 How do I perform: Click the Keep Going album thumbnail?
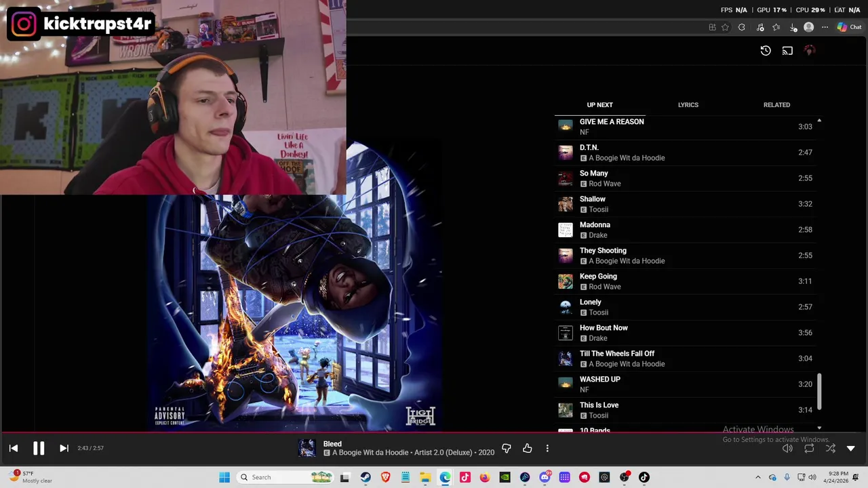point(566,281)
